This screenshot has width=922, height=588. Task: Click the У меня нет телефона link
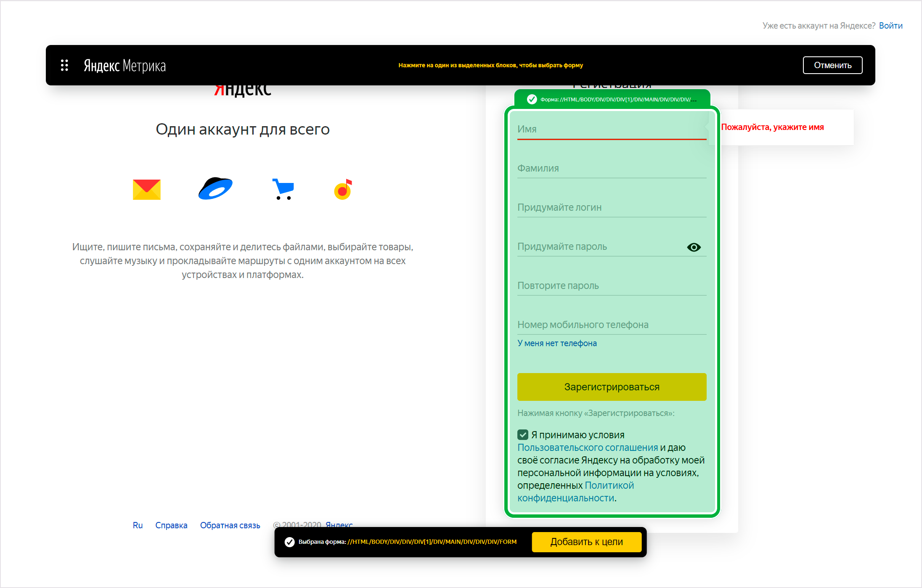[x=557, y=343]
